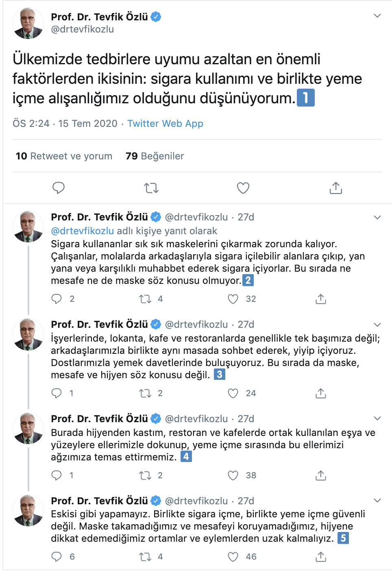Open options chevron on tweet numbered 5
The height and width of the screenshot is (571, 392).
click(x=377, y=501)
